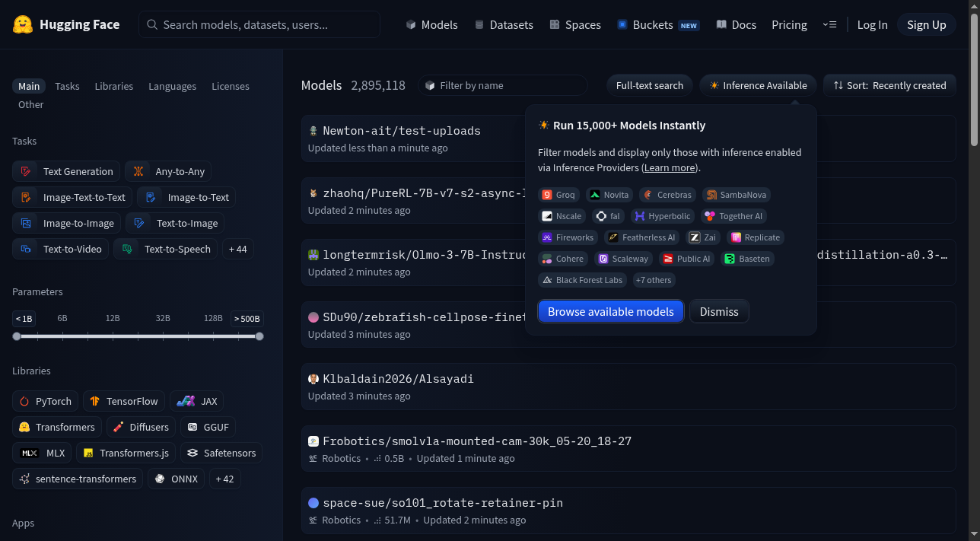This screenshot has width=980, height=541.
Task: Choose the Baseten provider chip
Action: (x=747, y=259)
